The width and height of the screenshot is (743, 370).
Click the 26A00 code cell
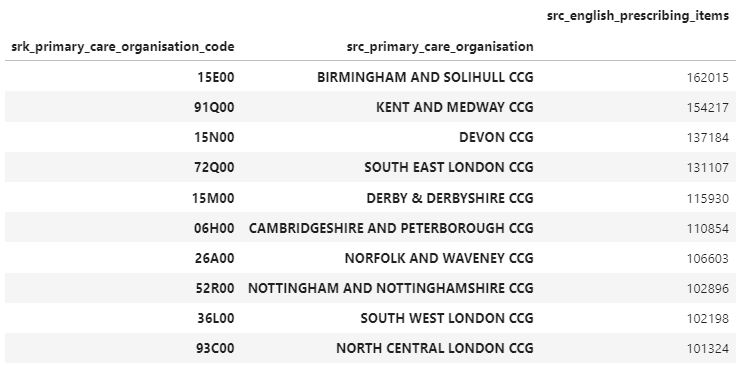215,258
